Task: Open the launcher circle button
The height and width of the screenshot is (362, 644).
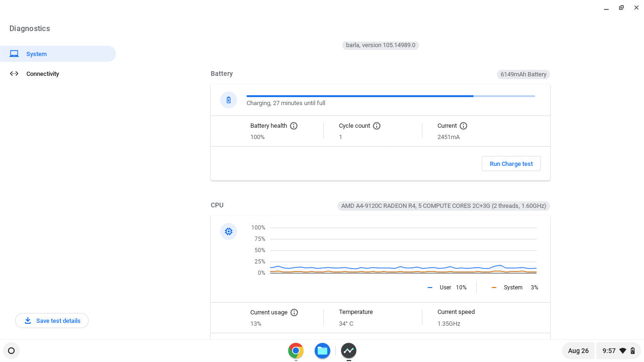Action: tap(11, 351)
